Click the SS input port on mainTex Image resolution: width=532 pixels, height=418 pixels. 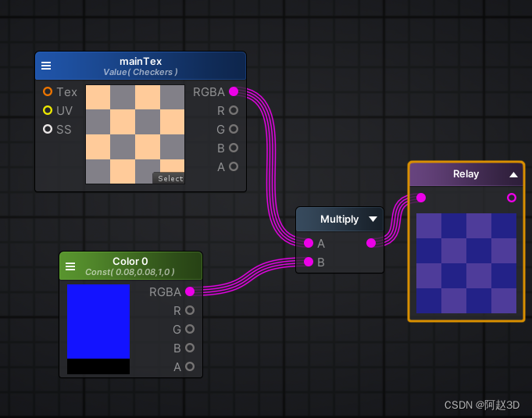coord(48,129)
